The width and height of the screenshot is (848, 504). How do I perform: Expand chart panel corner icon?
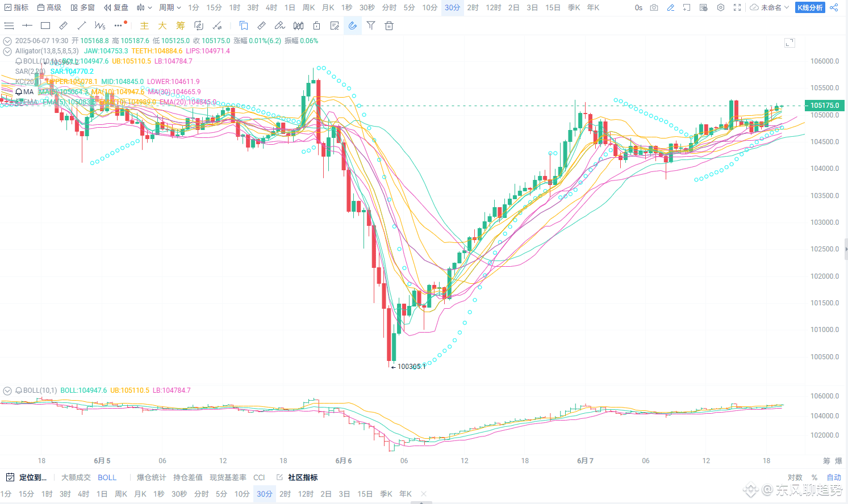pyautogui.click(x=789, y=43)
